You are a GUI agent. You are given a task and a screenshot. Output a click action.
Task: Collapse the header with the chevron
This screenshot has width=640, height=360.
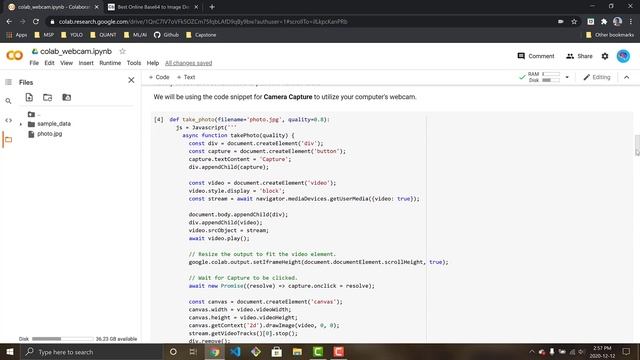(x=627, y=77)
